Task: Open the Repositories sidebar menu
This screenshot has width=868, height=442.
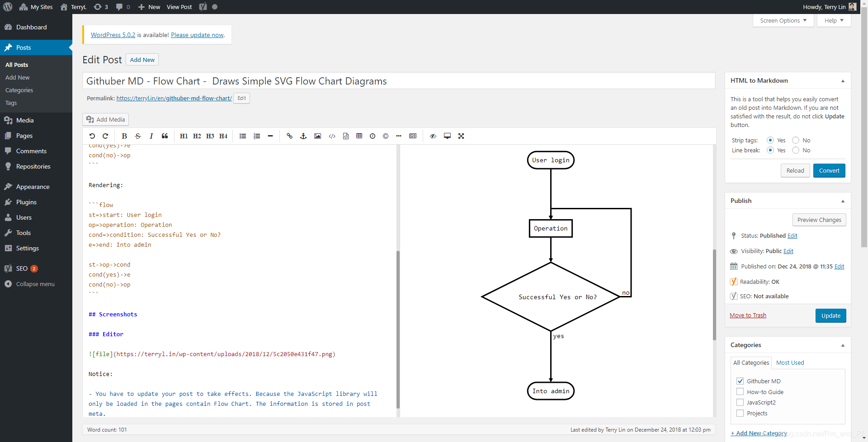Action: [x=36, y=166]
